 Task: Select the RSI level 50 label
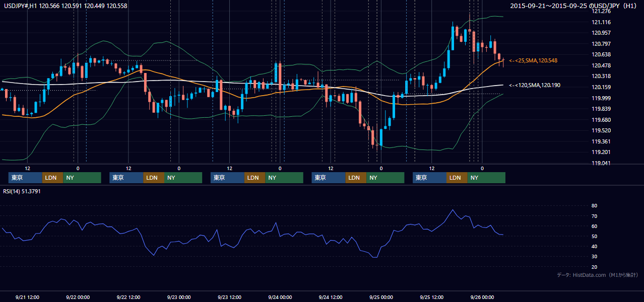tap(595, 236)
